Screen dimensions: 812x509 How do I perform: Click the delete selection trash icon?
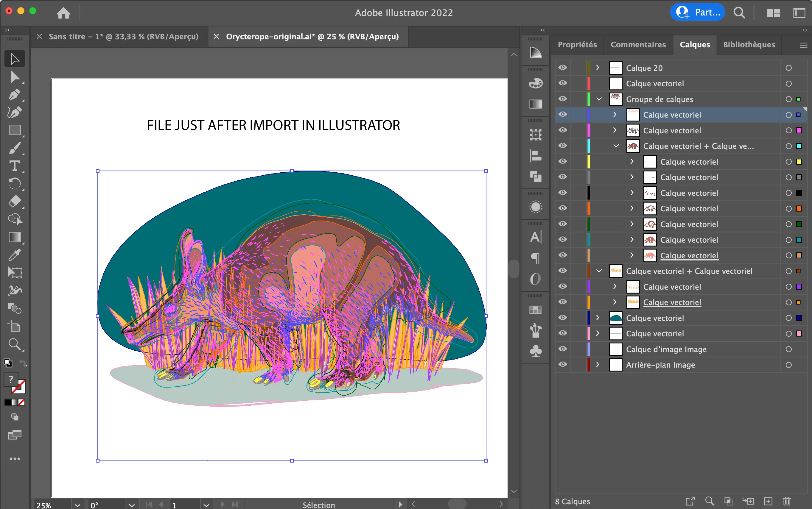pyautogui.click(x=786, y=501)
